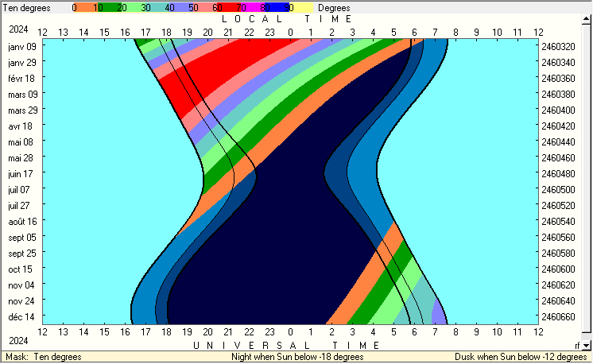Click the 'janv 29' date label
Image resolution: width=593 pixels, height=364 pixels.
click(x=22, y=62)
